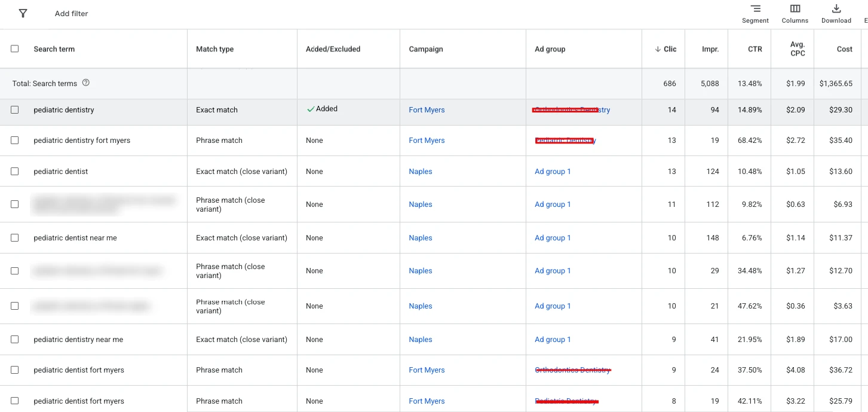Image resolution: width=868 pixels, height=412 pixels.
Task: Click the impressions value '148'
Action: point(713,238)
